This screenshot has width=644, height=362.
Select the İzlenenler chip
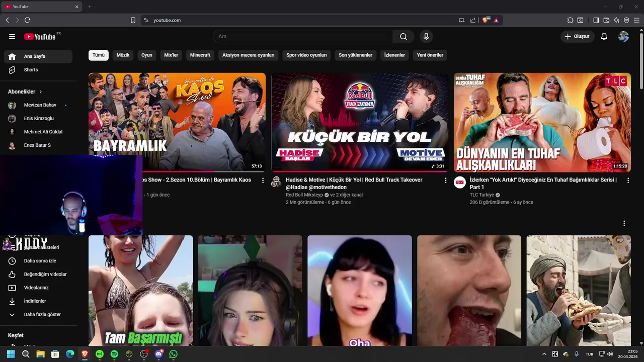coord(394,55)
